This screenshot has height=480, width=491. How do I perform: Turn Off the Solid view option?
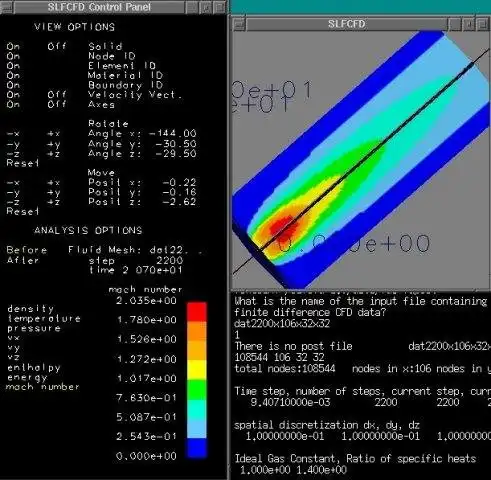[x=57, y=46]
